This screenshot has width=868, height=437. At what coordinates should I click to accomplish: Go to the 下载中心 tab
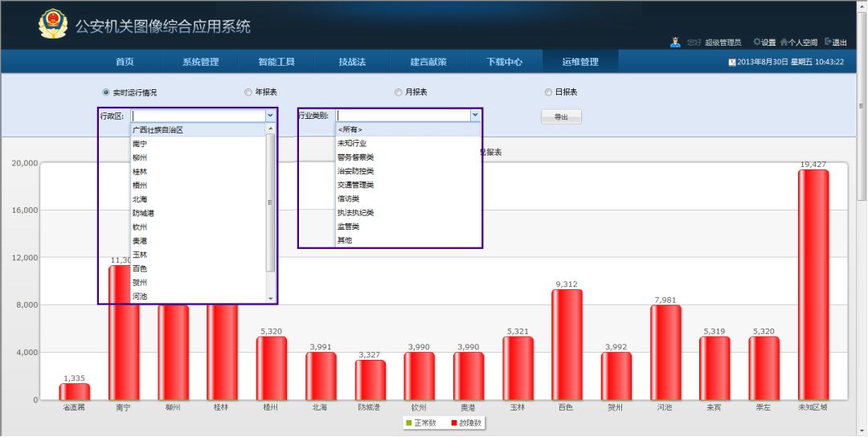coord(504,62)
